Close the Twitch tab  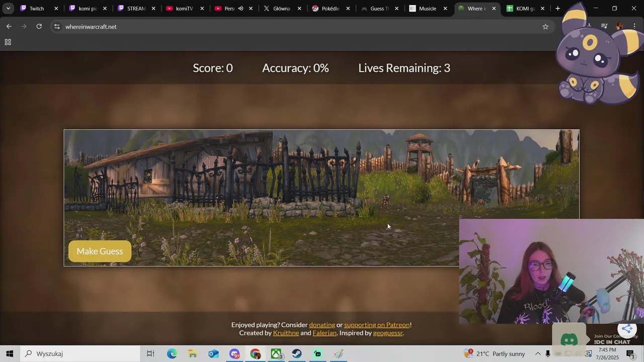tap(56, 9)
